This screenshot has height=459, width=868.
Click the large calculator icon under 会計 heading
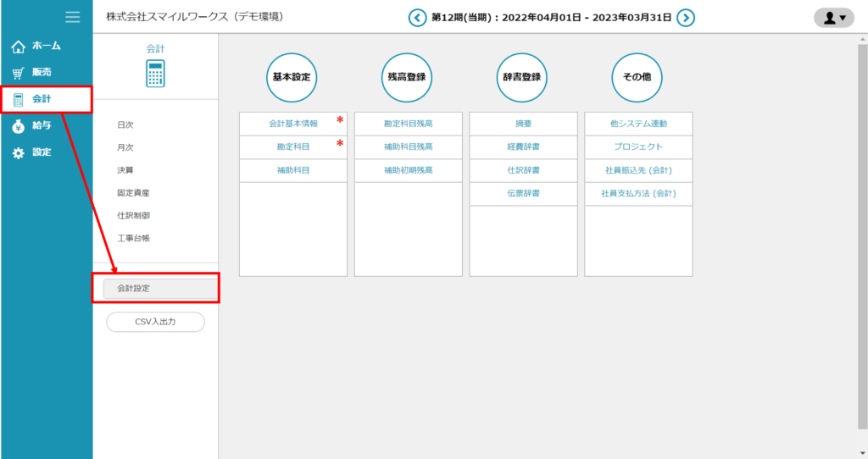[x=156, y=74]
